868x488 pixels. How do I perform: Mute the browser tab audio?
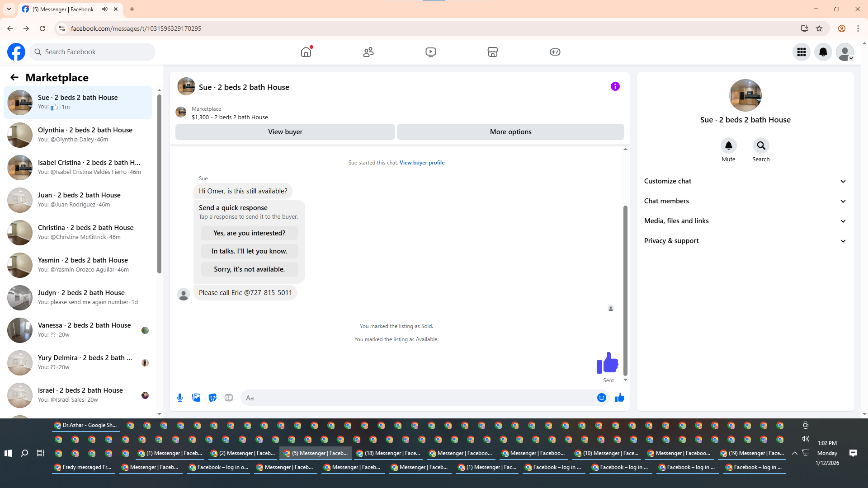coord(105,9)
